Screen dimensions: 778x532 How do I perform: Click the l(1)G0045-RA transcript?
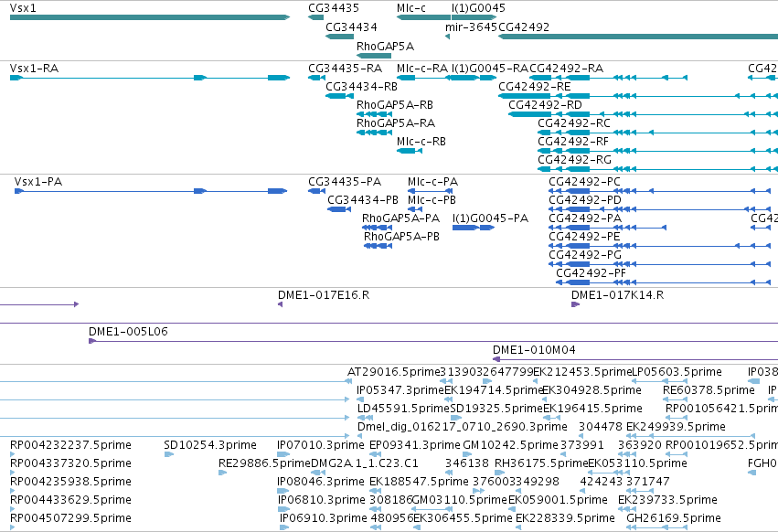click(x=474, y=78)
